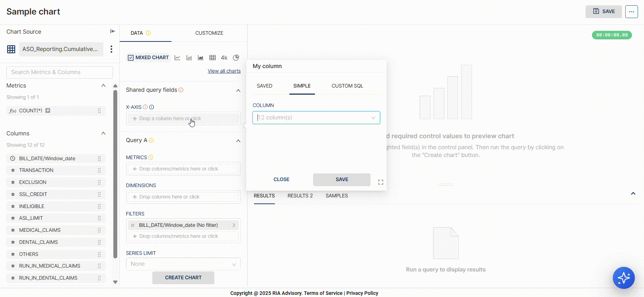Image resolution: width=644 pixels, height=297 pixels.
Task: Click the CREATE CHART button
Action: 183,278
